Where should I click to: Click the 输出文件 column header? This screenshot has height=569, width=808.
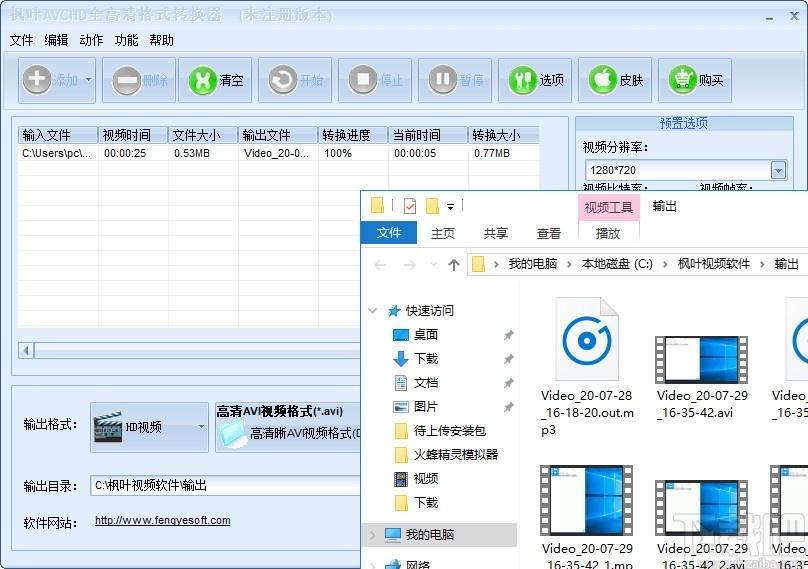278,135
